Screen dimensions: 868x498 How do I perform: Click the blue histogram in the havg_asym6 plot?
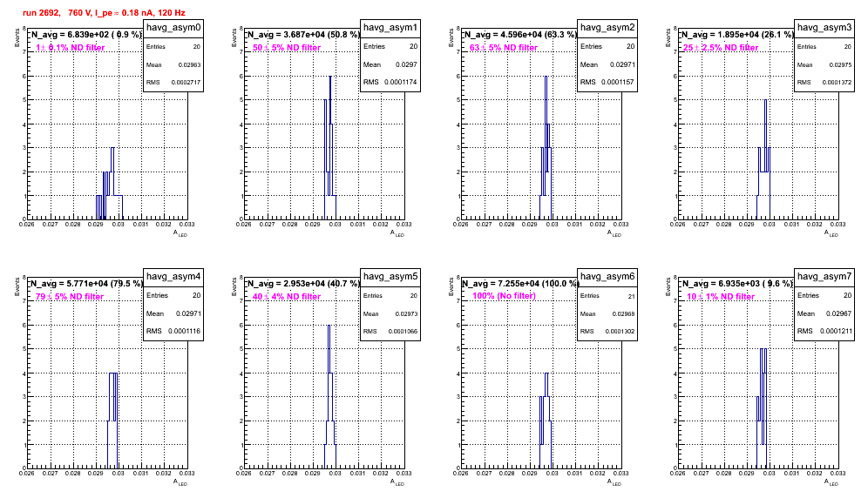(546, 421)
